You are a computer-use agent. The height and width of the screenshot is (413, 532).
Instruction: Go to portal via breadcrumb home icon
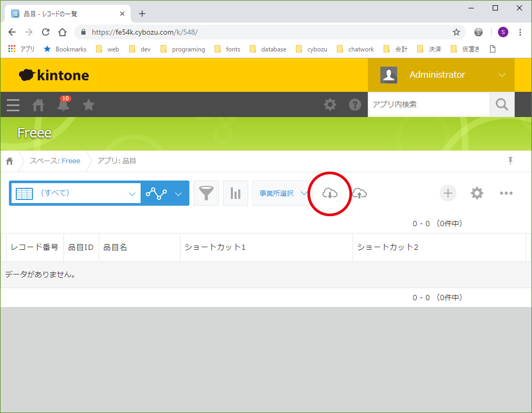9,161
